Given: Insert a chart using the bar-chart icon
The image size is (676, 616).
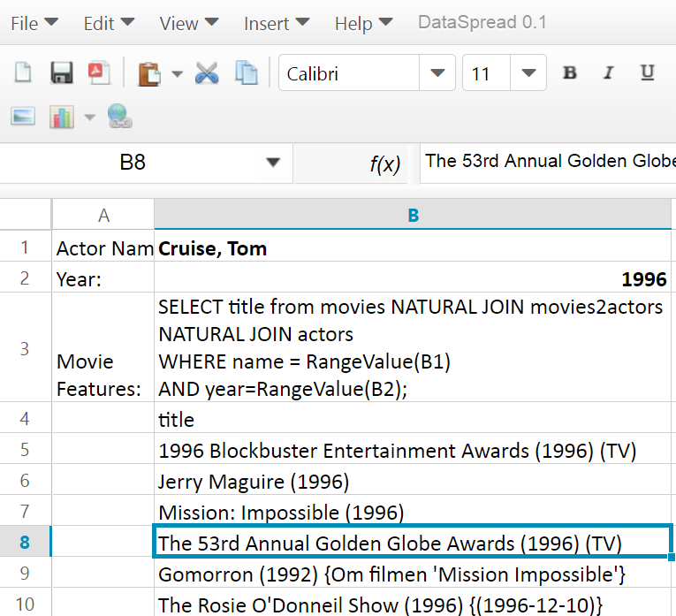Looking at the screenshot, I should 62,116.
